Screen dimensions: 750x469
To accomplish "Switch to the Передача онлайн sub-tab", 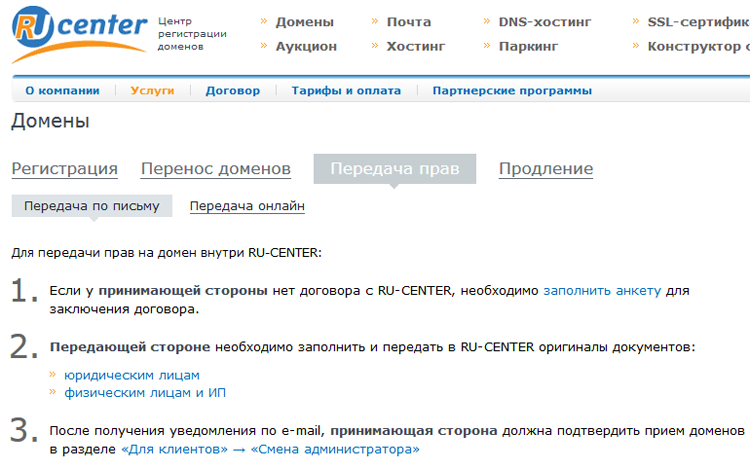I will pyautogui.click(x=247, y=206).
